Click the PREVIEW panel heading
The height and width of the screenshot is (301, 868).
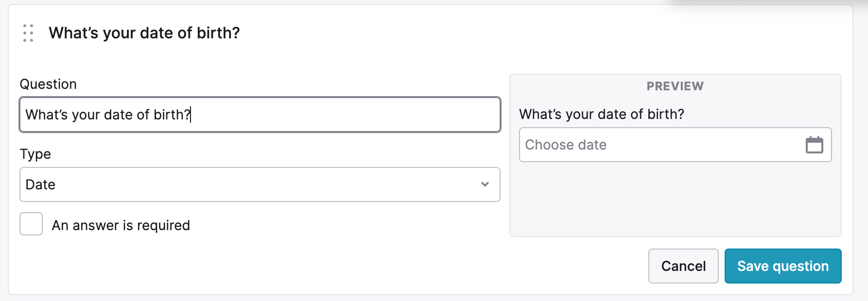(675, 86)
